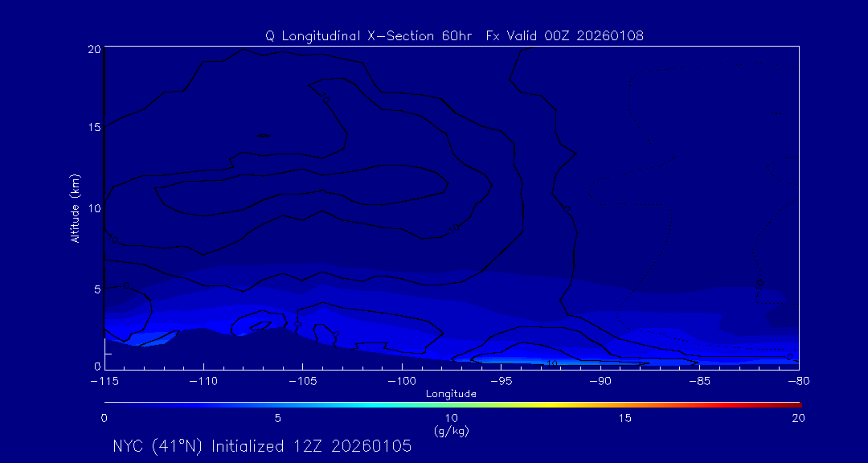Click the "-80" longitude tick label

tap(799, 382)
